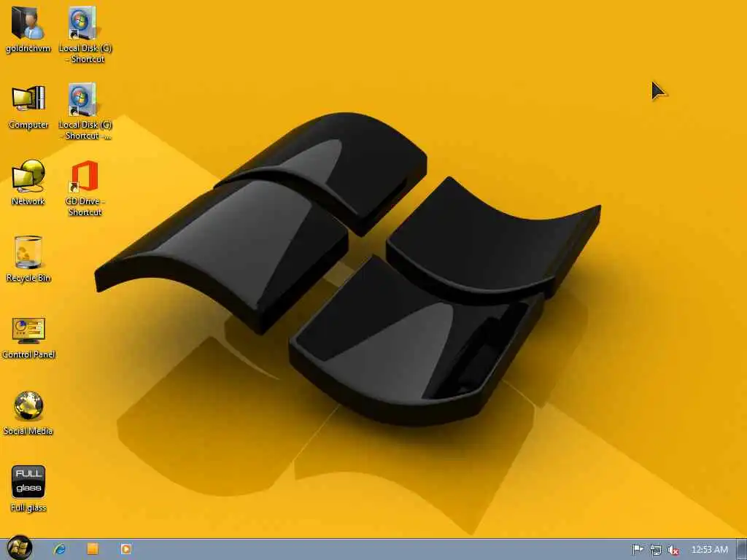The width and height of the screenshot is (747, 560).
Task: Open the network status tray icon
Action: point(656,550)
